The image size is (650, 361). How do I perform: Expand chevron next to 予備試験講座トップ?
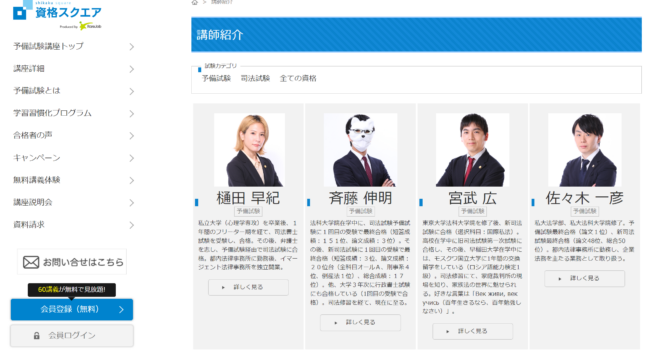coord(131,47)
